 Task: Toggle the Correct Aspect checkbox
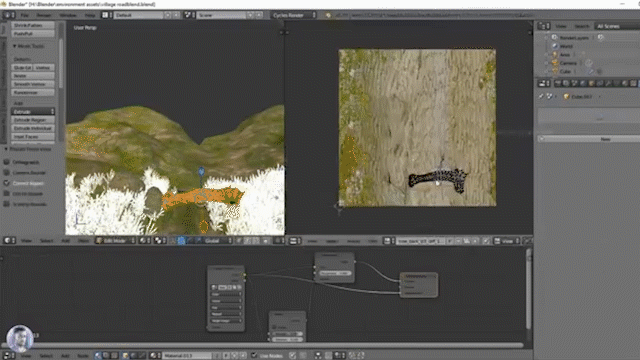click(7, 183)
